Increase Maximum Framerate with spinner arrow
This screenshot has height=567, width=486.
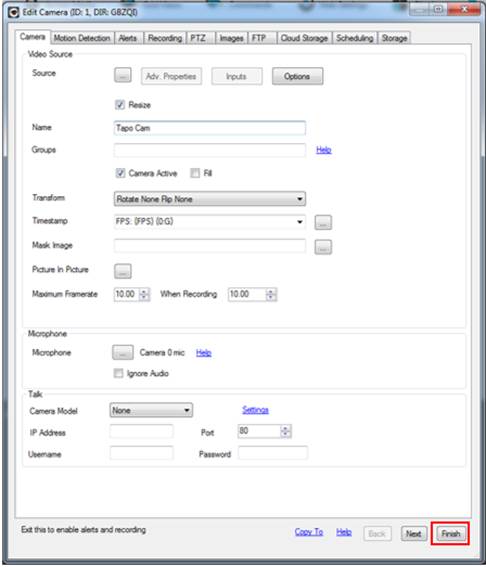tap(144, 291)
